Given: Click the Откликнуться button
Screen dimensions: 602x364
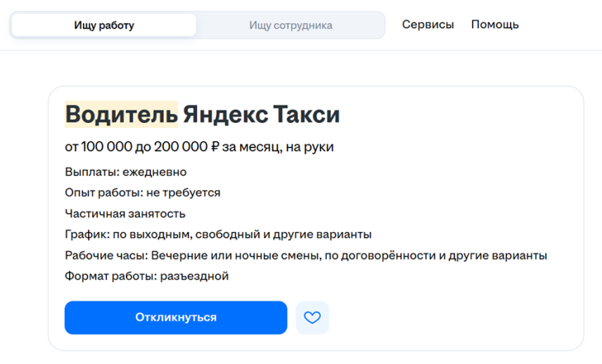Looking at the screenshot, I should (176, 318).
